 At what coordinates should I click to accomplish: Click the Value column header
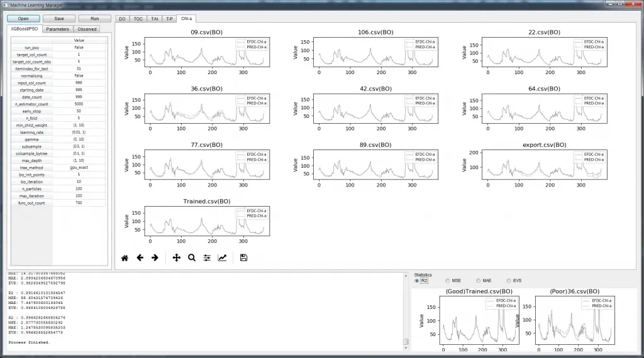click(79, 41)
